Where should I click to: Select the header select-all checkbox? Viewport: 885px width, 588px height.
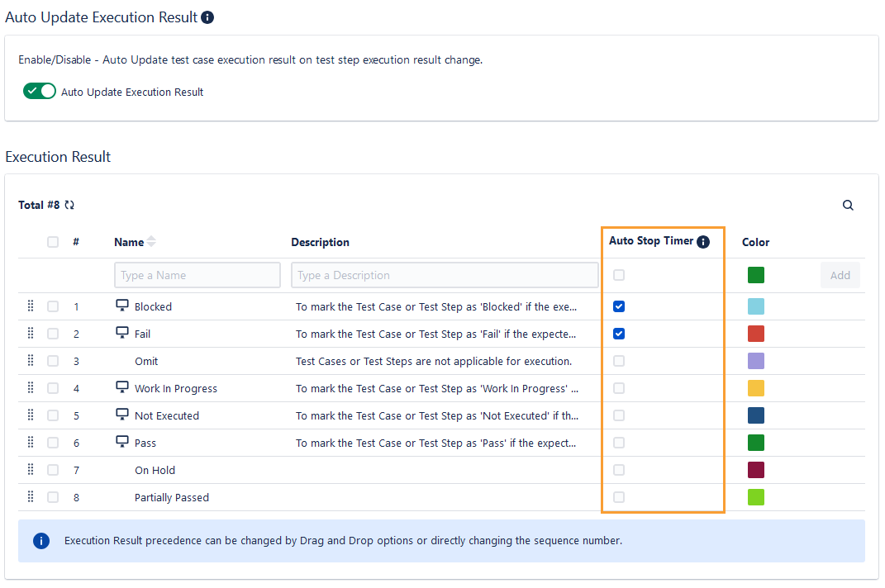tap(53, 241)
